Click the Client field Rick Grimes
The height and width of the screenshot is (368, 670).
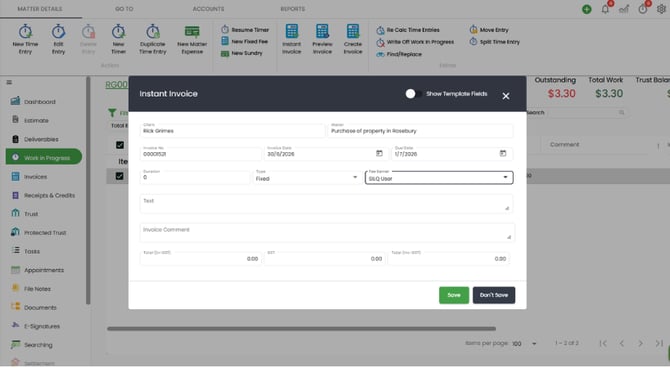[232, 130]
